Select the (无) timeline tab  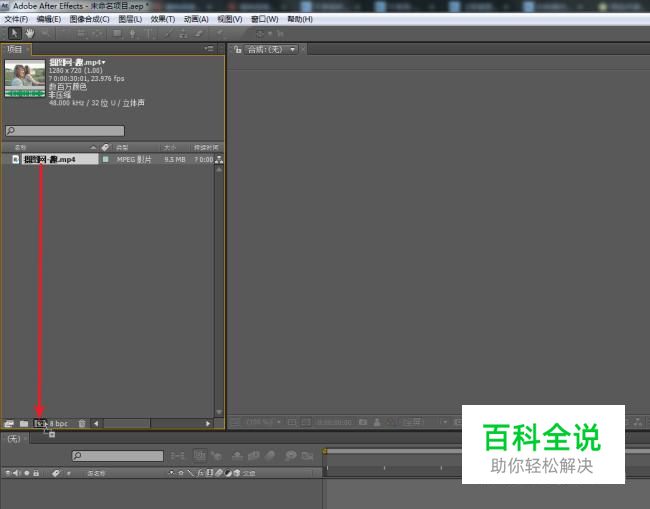click(x=14, y=439)
